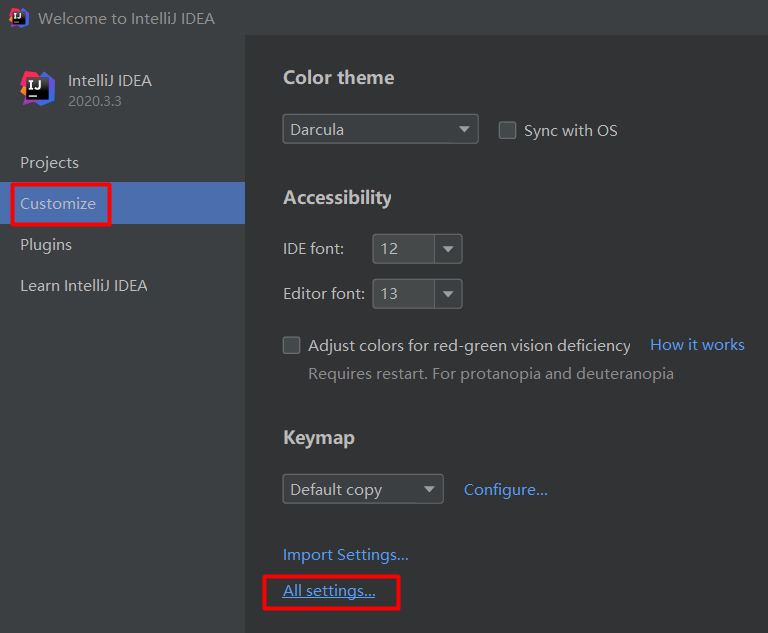Open the How it works link
Screen dimensions: 768x633
pos(697,345)
